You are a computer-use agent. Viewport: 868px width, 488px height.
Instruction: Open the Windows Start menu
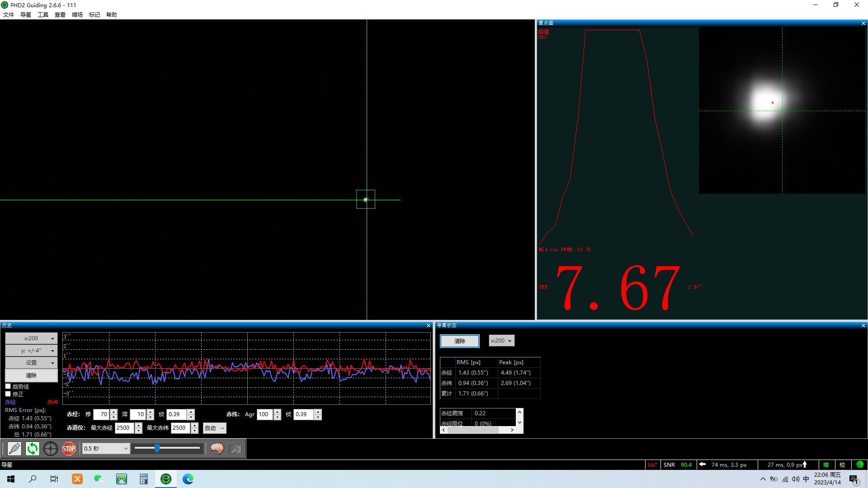(x=11, y=479)
